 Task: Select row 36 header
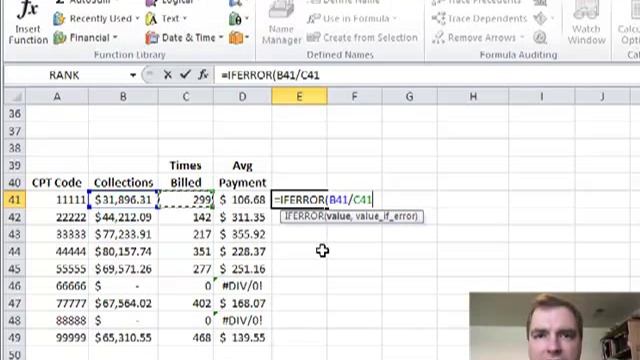pyautogui.click(x=15, y=113)
